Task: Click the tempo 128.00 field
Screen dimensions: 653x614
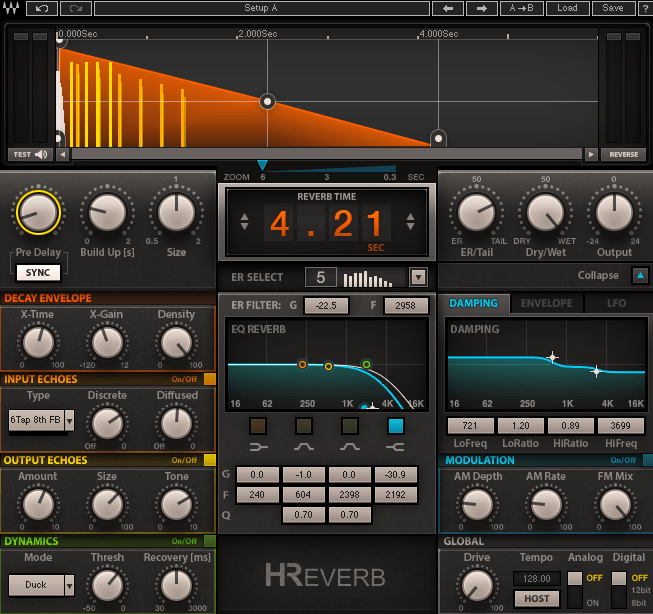Action: click(x=537, y=579)
